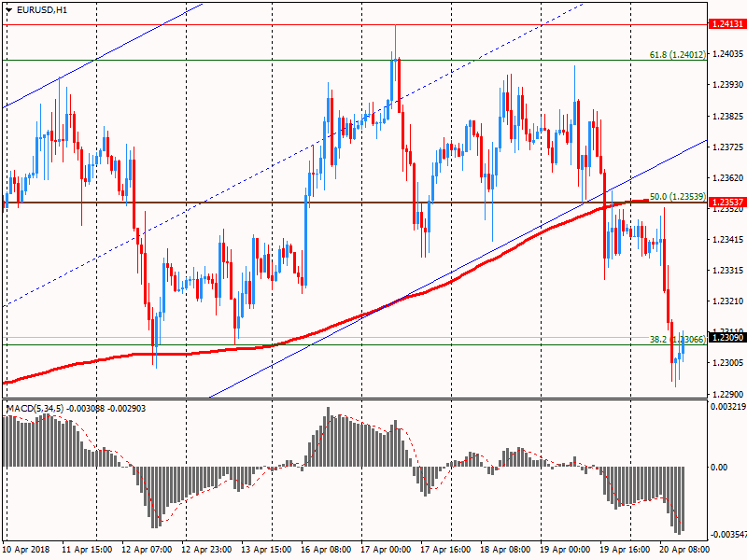This screenshot has width=747, height=560.
Task: Click the triangle arrow beside EURUSD,H1
Action: (x=8, y=9)
